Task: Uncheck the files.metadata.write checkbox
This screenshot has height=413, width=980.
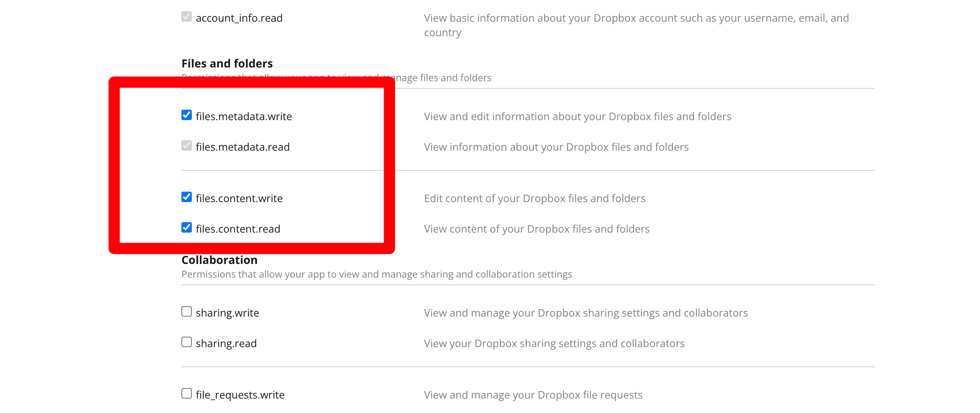Action: point(187,115)
